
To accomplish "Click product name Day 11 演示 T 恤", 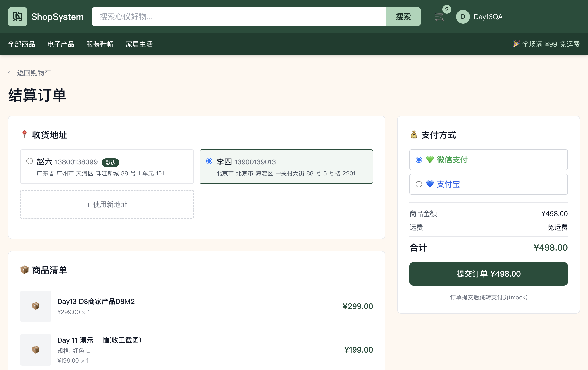I will [99, 340].
